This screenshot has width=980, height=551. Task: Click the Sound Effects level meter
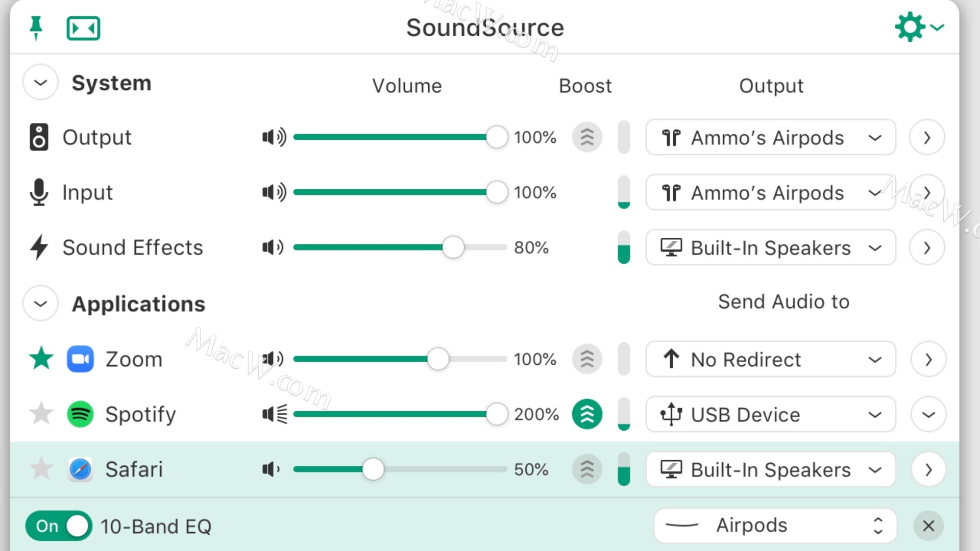coord(624,247)
